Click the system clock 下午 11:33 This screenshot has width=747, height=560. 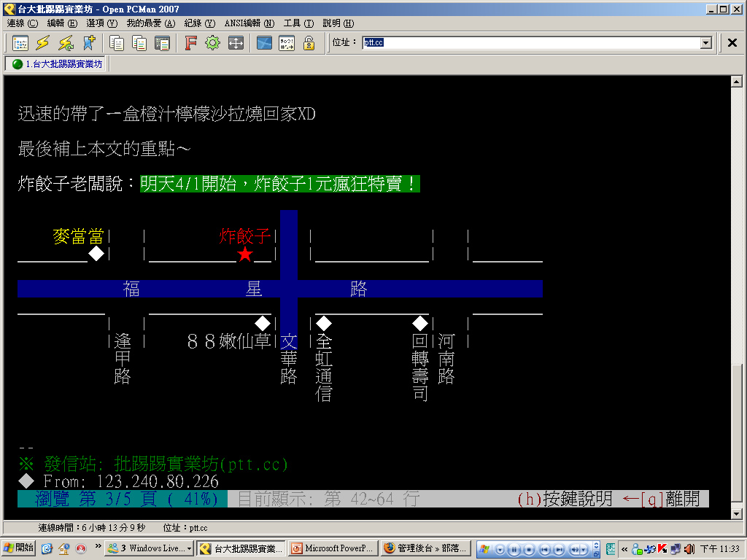tap(719, 549)
